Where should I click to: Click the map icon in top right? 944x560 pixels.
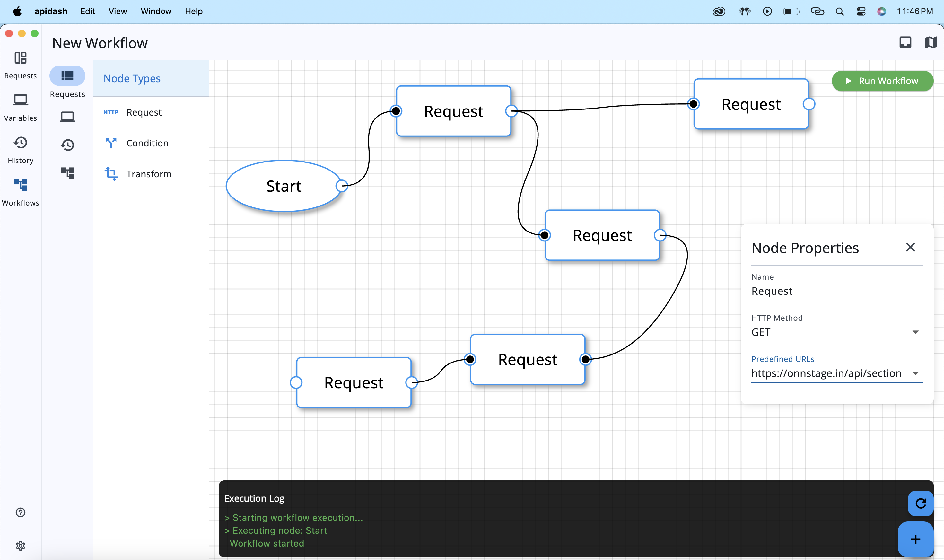(931, 42)
